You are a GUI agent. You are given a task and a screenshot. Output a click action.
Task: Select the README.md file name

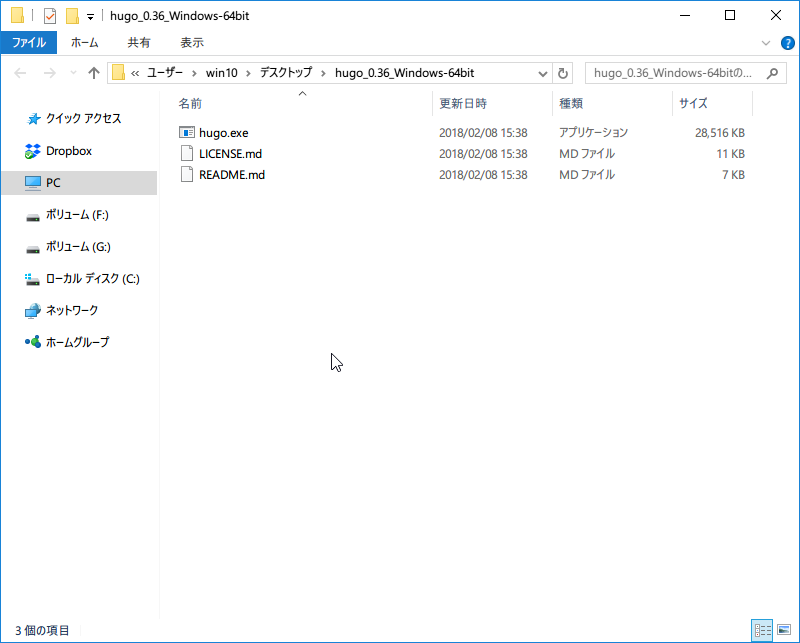pos(232,175)
